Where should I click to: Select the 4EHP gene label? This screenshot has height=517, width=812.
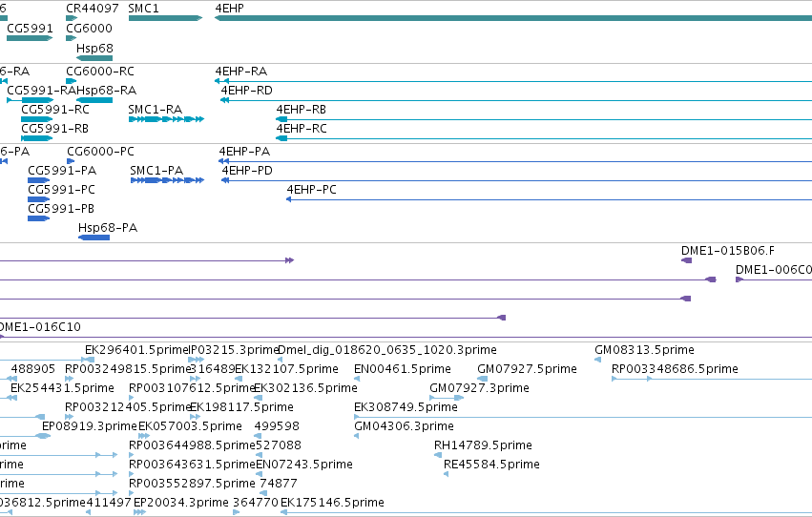229,9
